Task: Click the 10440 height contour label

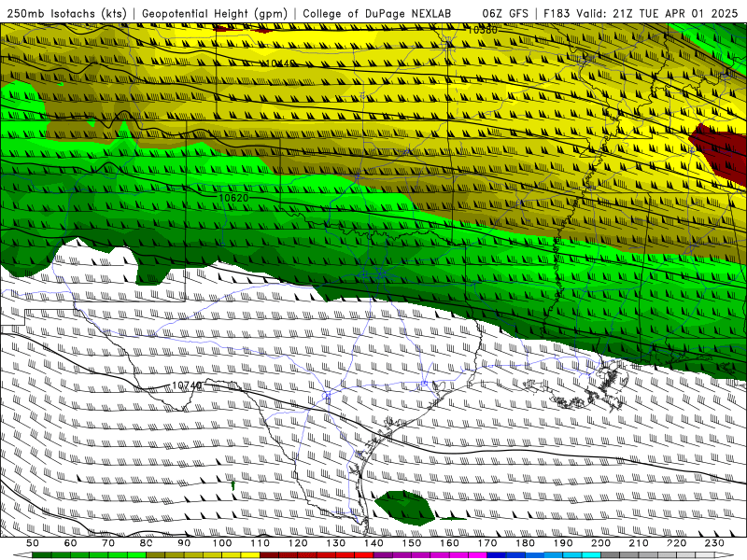Action: [280, 63]
